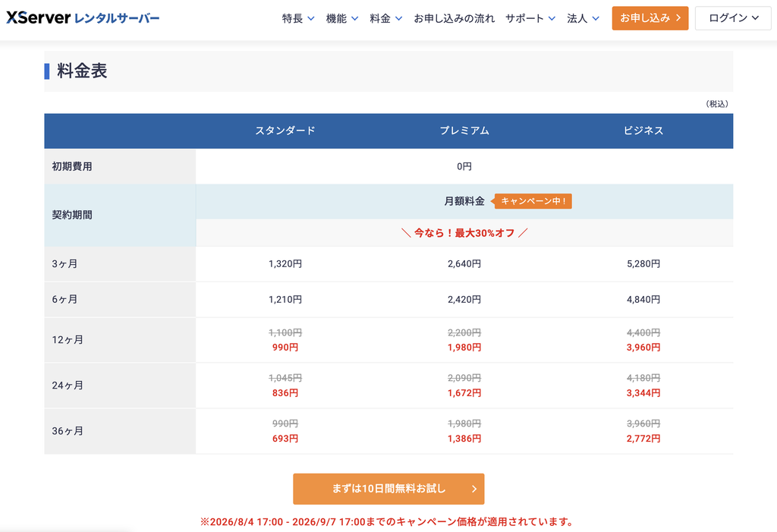
Task: Click the 36ヶ月 row label
Action: pyautogui.click(x=68, y=431)
